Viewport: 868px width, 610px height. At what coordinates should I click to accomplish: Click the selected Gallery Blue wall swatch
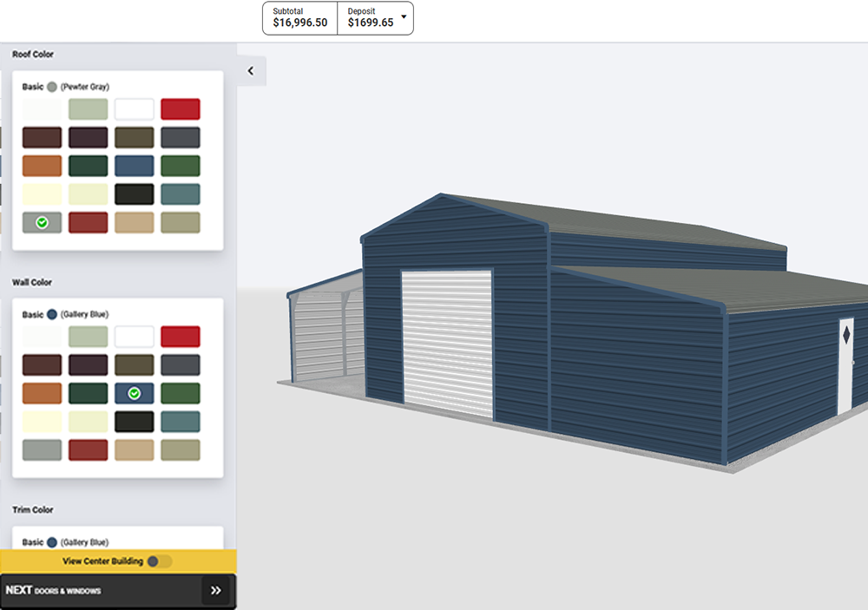(134, 394)
